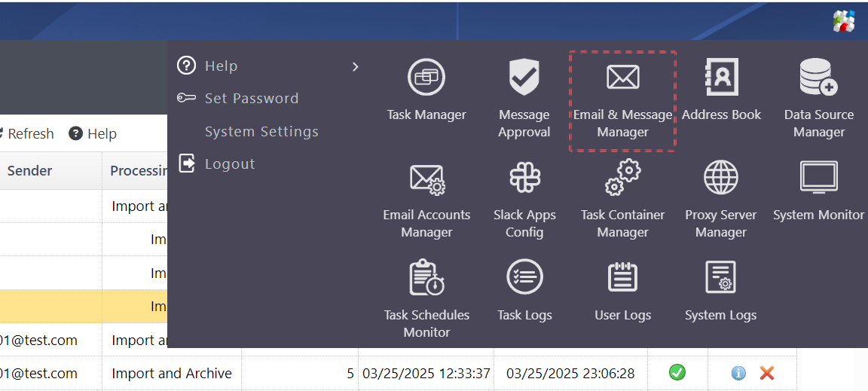Open Task Schedules Monitor icon
This screenshot has height=391, width=868.
[426, 277]
